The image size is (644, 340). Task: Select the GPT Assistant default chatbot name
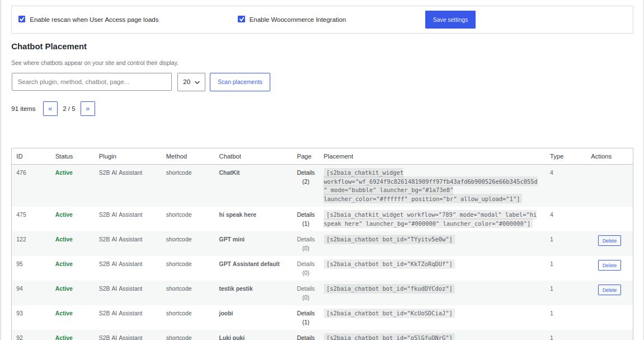click(x=250, y=264)
